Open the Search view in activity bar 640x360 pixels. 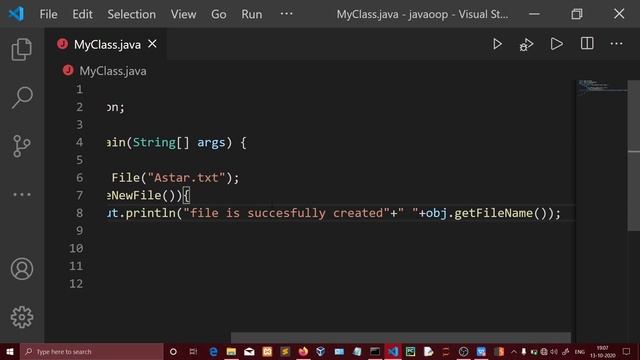(x=22, y=98)
